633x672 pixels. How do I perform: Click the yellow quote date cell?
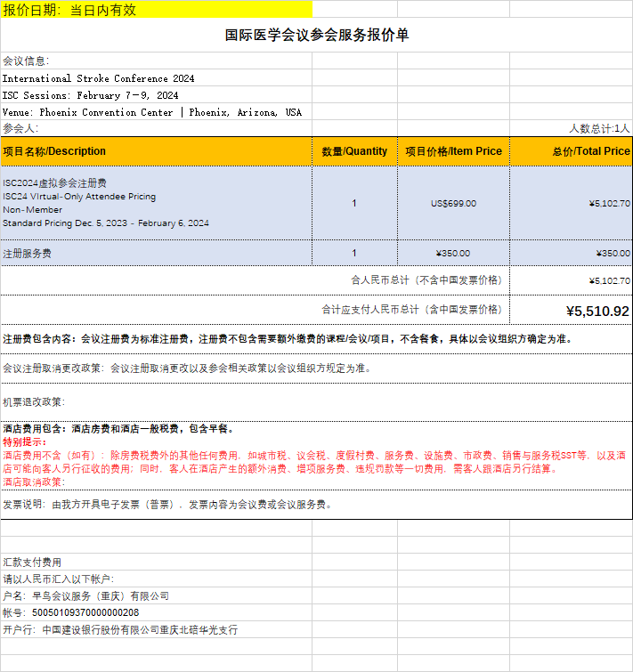coord(156,9)
